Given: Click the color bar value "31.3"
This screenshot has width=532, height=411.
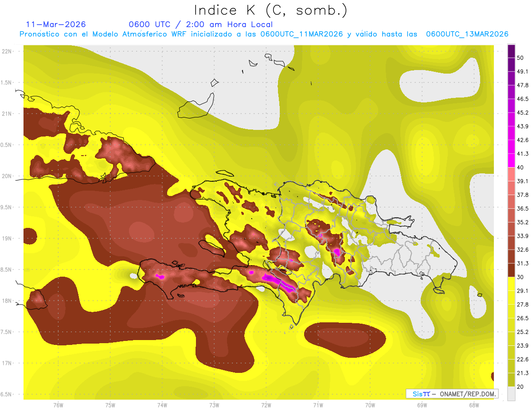Looking at the screenshot, I should click(522, 263).
